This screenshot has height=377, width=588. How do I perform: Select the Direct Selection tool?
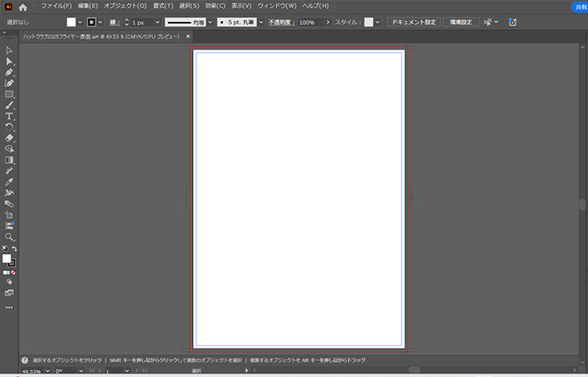[9, 62]
